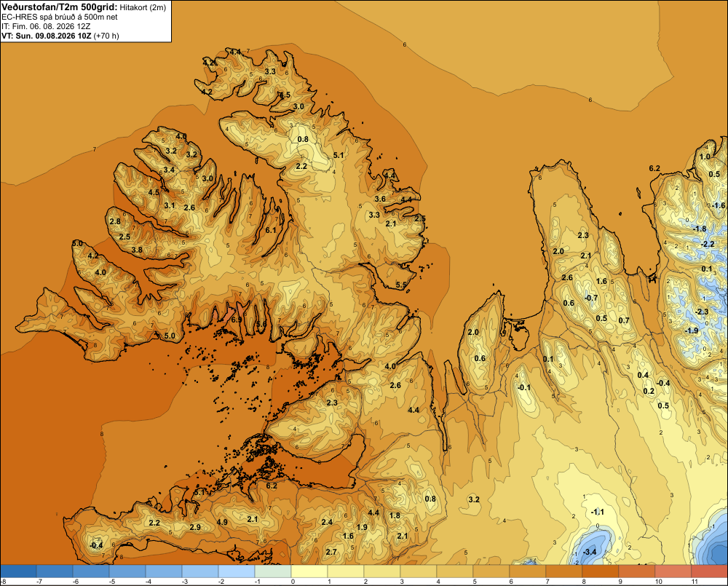This screenshot has height=586, width=728.
Task: Pick the legend color between 10 and 11
Action: (x=673, y=571)
